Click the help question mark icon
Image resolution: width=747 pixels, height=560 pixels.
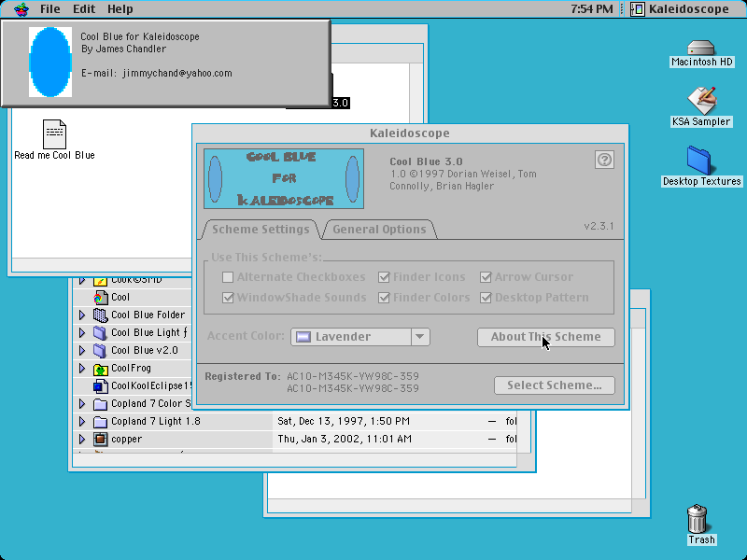click(x=604, y=160)
